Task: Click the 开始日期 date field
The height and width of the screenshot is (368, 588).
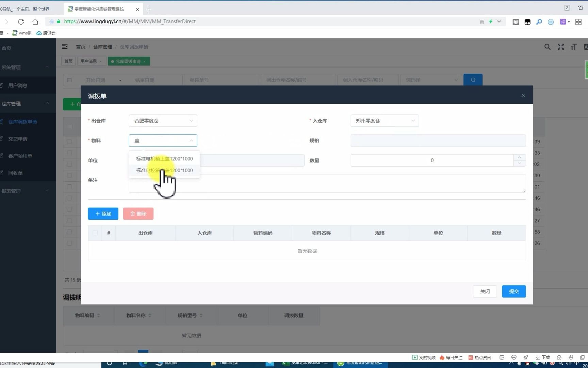Action: pos(95,80)
